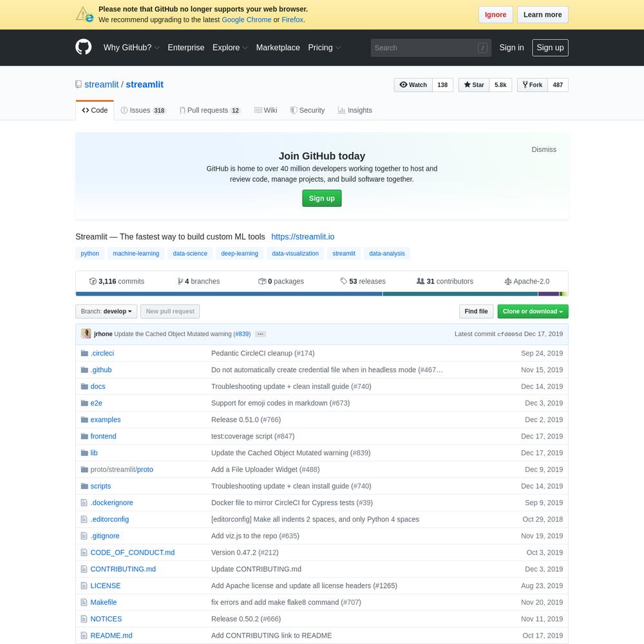Click the repository book icon beside streamlit
Viewport: 644px width, 644px height.
click(79, 84)
